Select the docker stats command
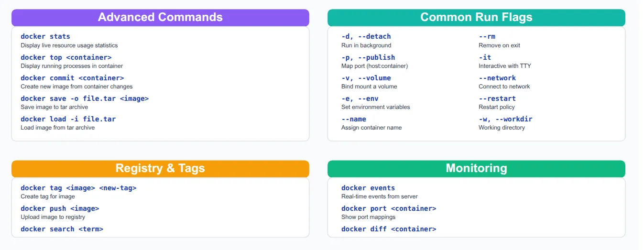This screenshot has height=250, width=644. click(45, 36)
